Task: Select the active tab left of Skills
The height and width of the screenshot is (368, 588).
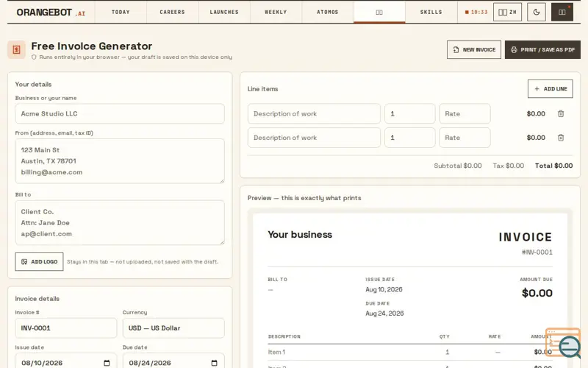Action: pyautogui.click(x=379, y=12)
